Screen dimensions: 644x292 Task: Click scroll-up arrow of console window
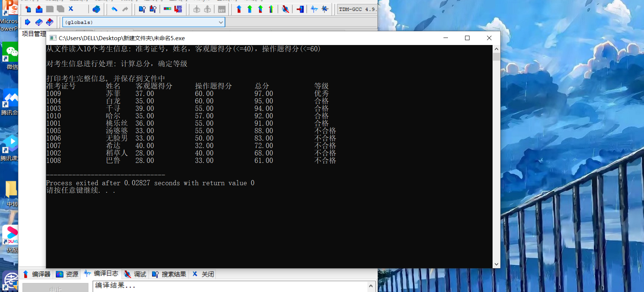coord(496,49)
